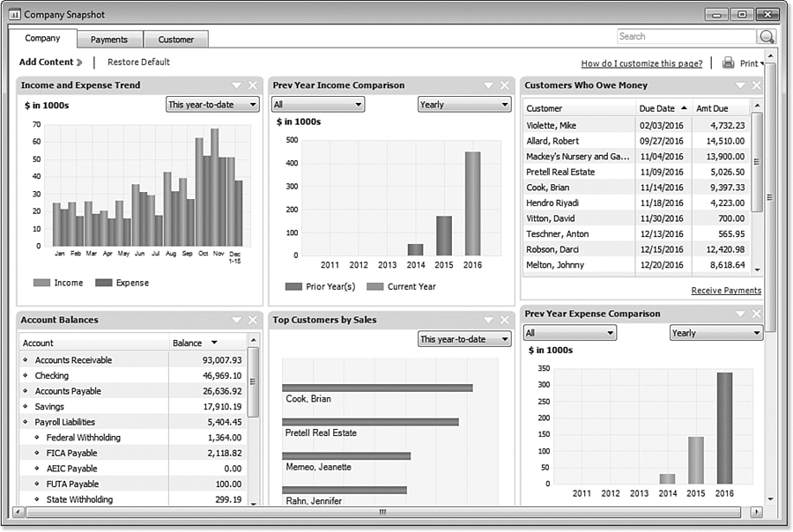Close the Prev Year Income Comparison panel
The image size is (793, 532).
coord(504,85)
